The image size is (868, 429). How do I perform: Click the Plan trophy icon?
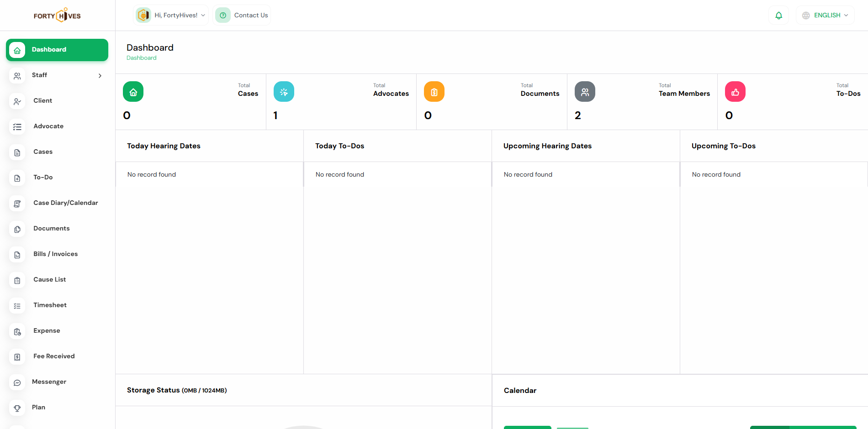click(17, 408)
